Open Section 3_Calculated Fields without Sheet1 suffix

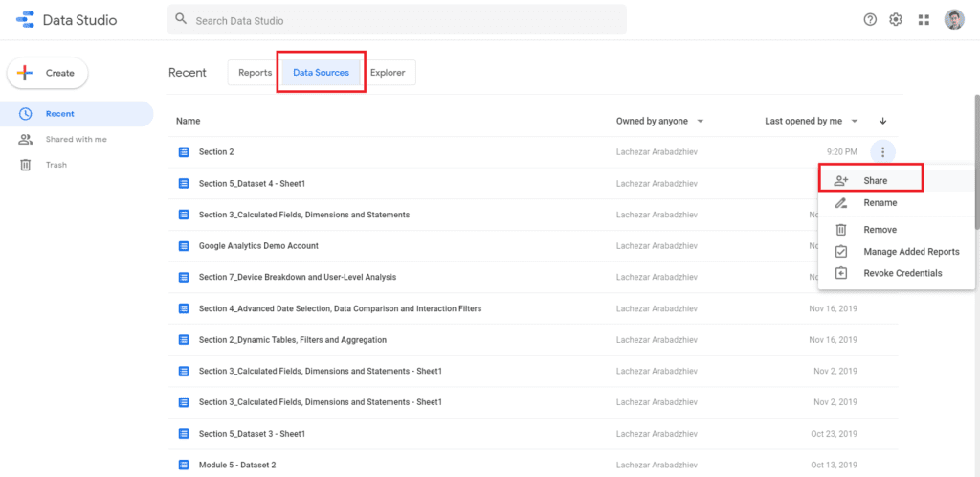click(304, 215)
